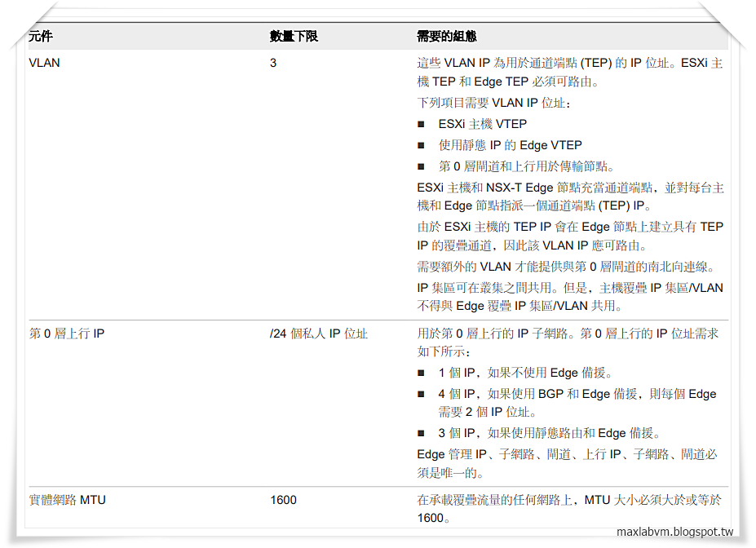Click the bullet text ESXi 主機 VTEP
This screenshot has height=548, width=756.
coord(483,124)
